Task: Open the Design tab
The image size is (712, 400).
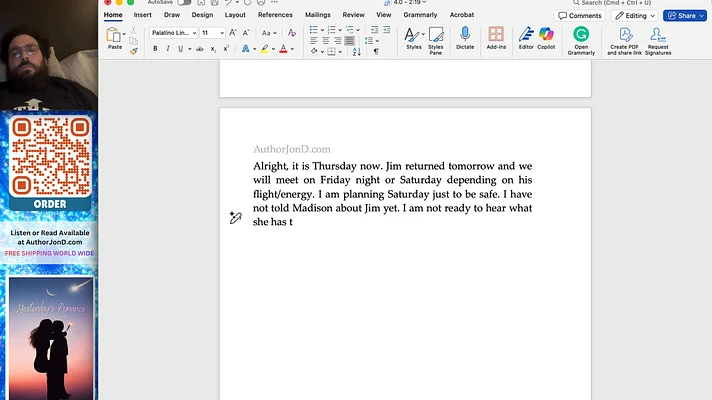Action: [x=202, y=15]
